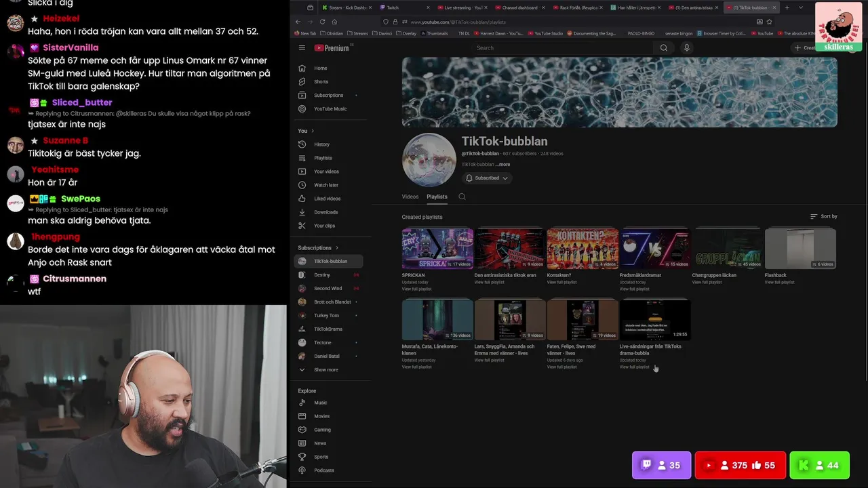Open Den antirasistiska tiktok eran thumbnail
The height and width of the screenshot is (488, 868).
point(510,249)
